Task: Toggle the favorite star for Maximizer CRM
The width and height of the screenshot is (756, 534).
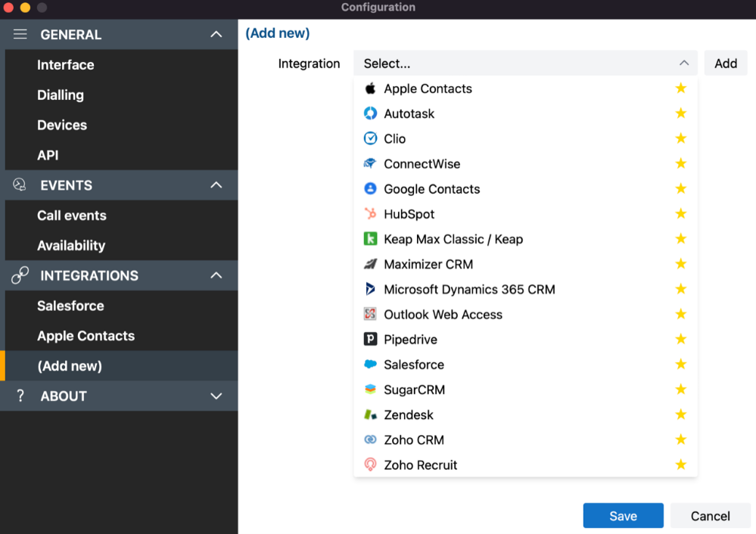Action: click(x=681, y=264)
